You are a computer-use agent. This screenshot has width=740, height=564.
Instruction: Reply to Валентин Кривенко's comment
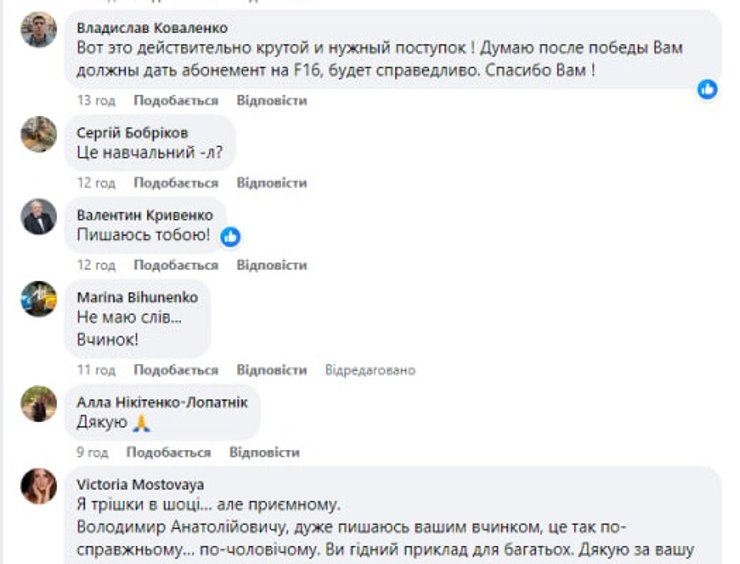(x=271, y=265)
